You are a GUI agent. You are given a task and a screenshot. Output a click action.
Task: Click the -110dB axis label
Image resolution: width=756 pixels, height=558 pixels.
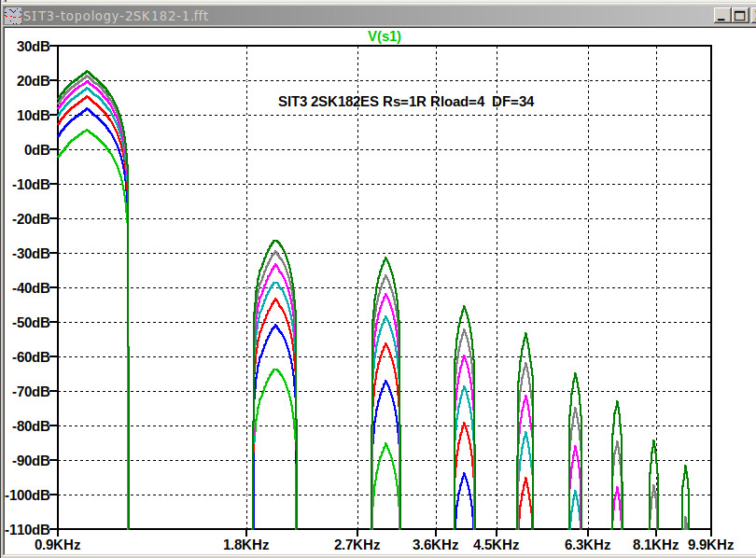tap(27, 530)
